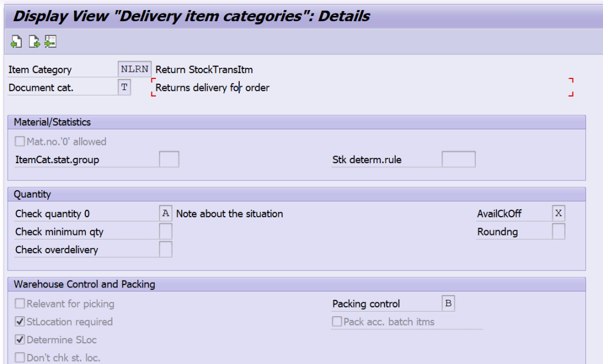This screenshot has width=603, height=364.
Task: Click the Check minimum qty field
Action: tap(165, 231)
